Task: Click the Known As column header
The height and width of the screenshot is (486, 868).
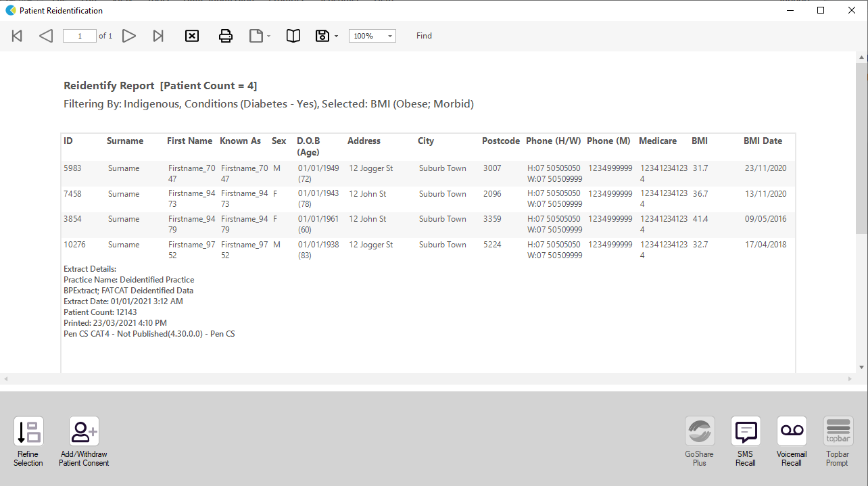Action: pyautogui.click(x=240, y=141)
